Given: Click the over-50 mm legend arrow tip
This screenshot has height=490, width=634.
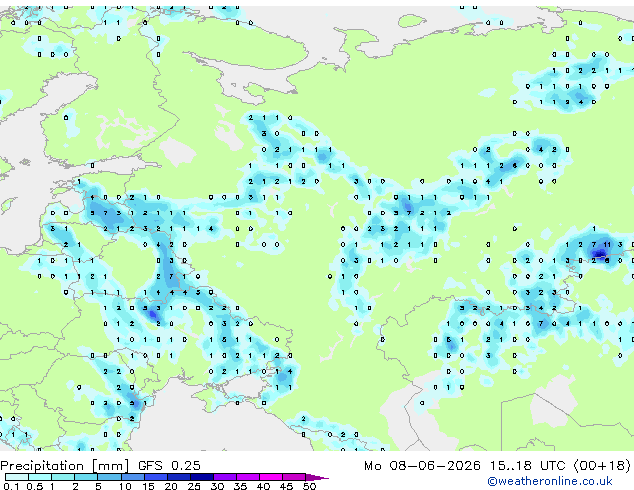Looking at the screenshot, I should tap(317, 477).
